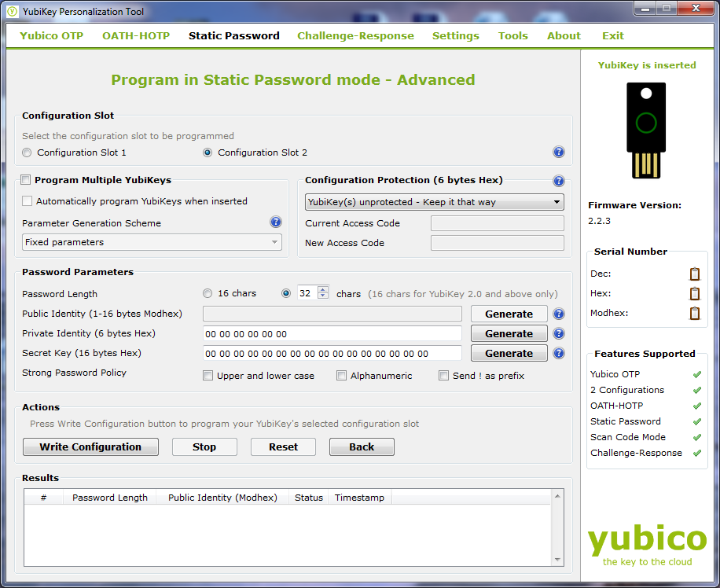Click the Stop button

pos(204,447)
